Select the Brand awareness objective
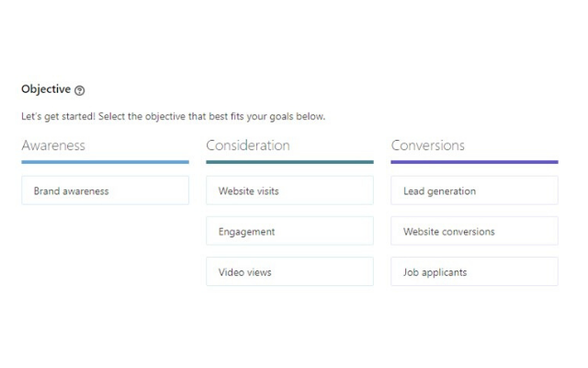Screen dimensions: 588x368 tap(105, 190)
